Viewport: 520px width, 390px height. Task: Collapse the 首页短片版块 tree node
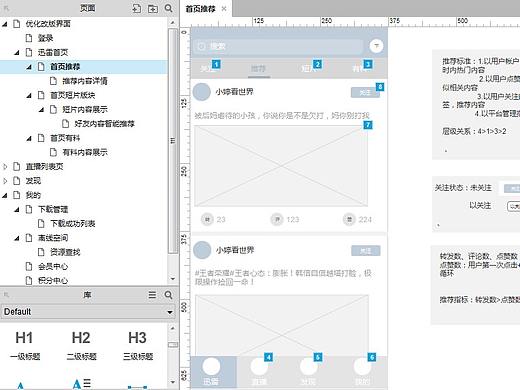coord(29,96)
